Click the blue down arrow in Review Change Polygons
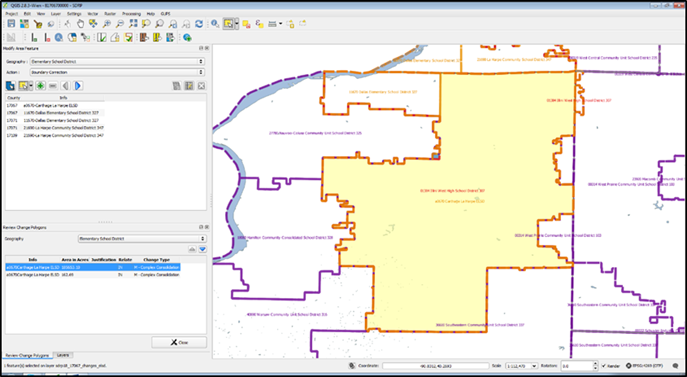Viewport: 687px width, 377px height. [202, 249]
